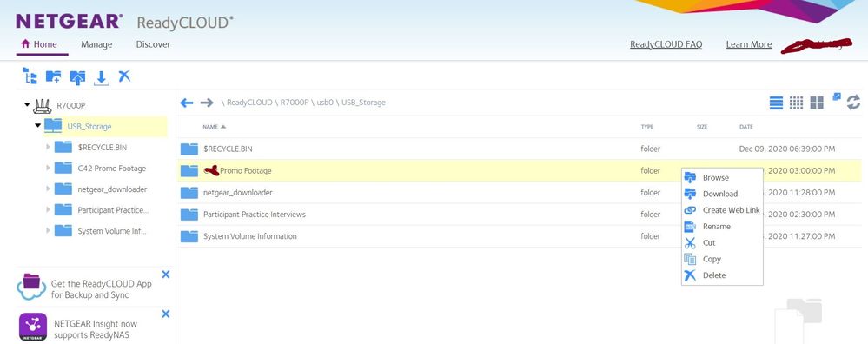Click the SIZE column header
The height and width of the screenshot is (344, 868).
(702, 127)
